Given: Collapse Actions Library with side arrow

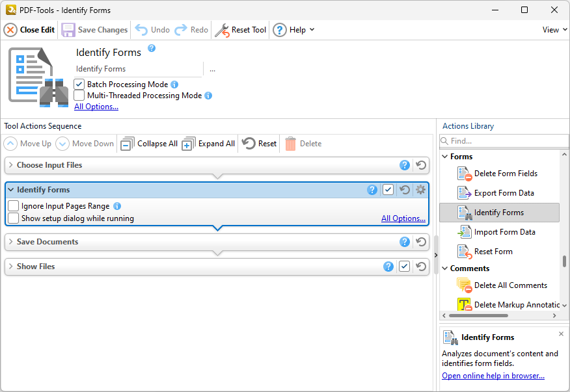Looking at the screenshot, I should click(x=436, y=255).
